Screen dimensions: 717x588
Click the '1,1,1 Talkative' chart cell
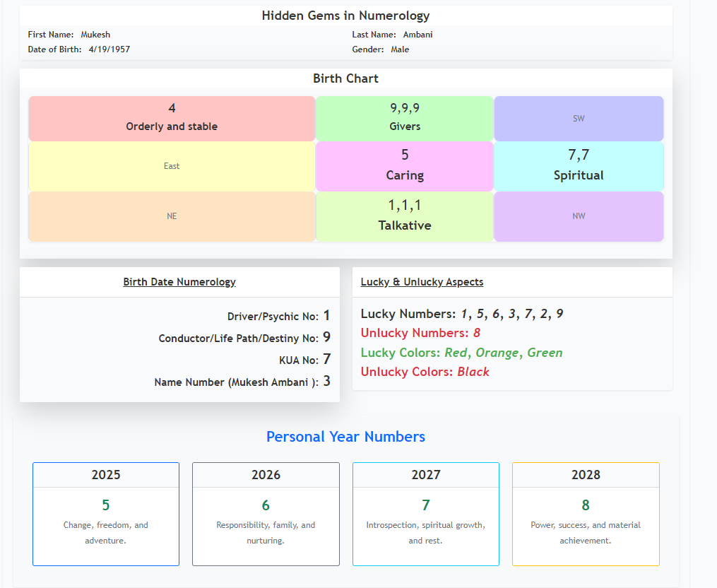click(405, 216)
